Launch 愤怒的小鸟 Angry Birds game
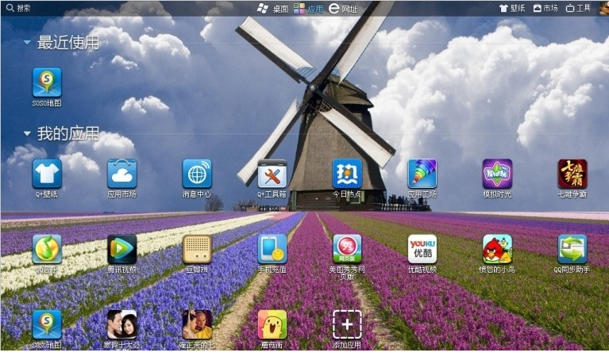 (x=497, y=249)
